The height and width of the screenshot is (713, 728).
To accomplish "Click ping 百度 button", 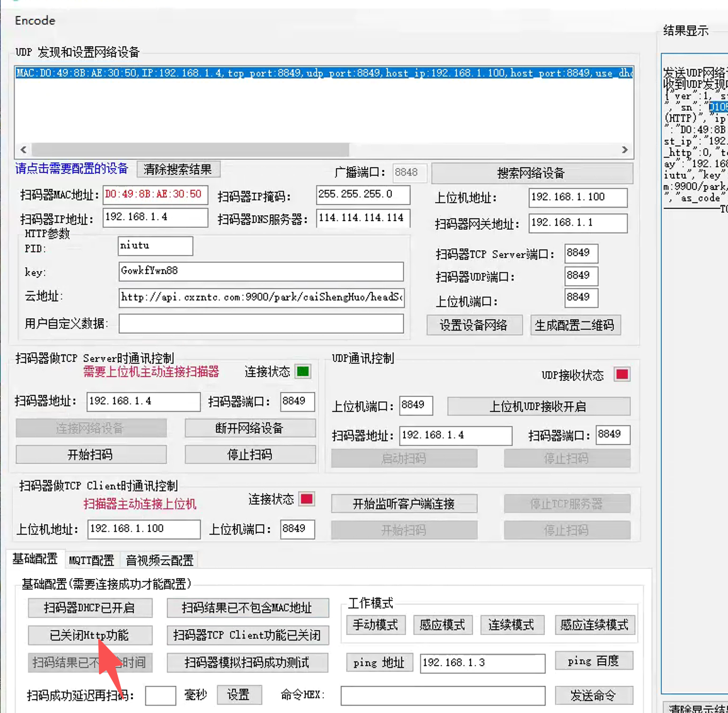I will [x=594, y=661].
